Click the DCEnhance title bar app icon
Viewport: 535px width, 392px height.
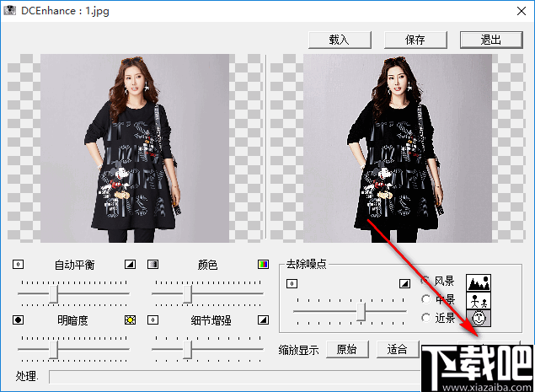[9, 11]
